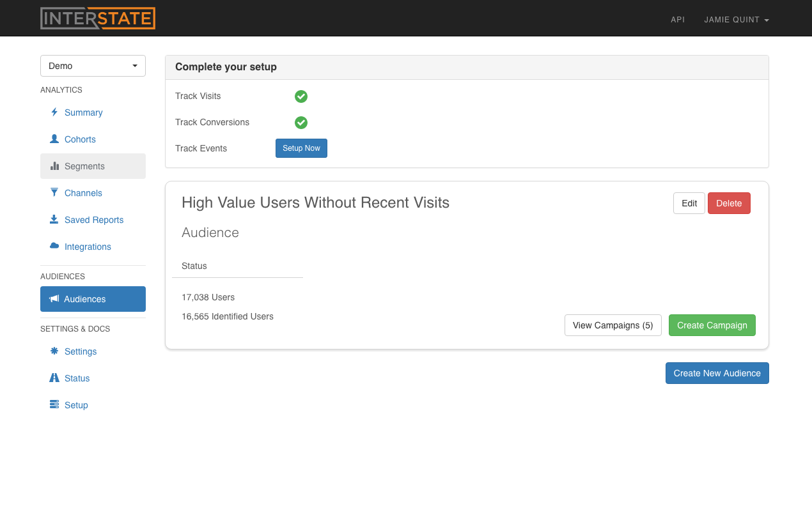The image size is (812, 529).
Task: Click the Track Conversions green checkmark
Action: pyautogui.click(x=301, y=123)
